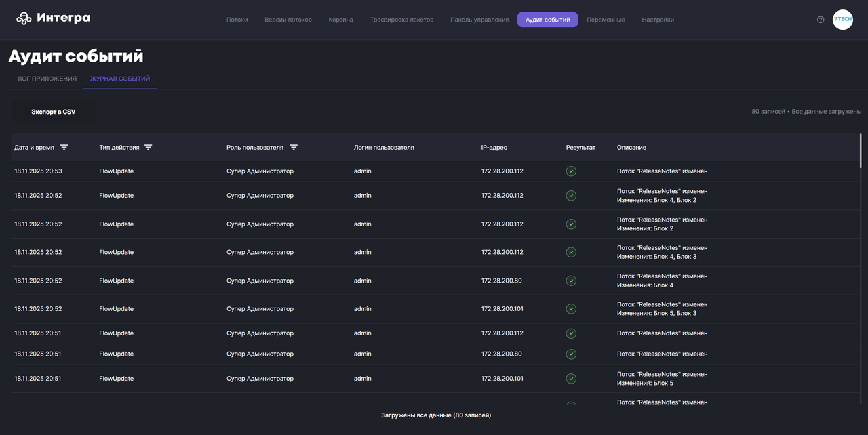Open filter for Роль пользователя column
This screenshot has height=435, width=868.
tap(294, 147)
